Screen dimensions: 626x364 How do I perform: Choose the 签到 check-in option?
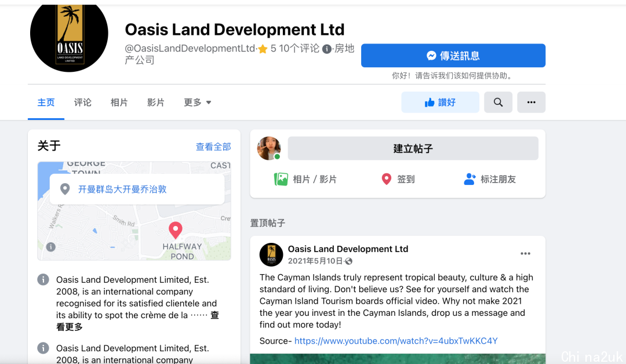click(x=398, y=179)
